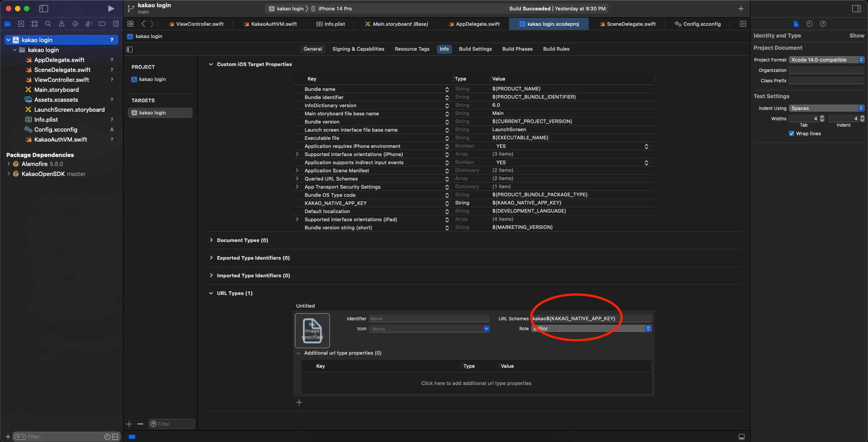The image size is (868, 442).
Task: Click the Organization text field
Action: [826, 70]
